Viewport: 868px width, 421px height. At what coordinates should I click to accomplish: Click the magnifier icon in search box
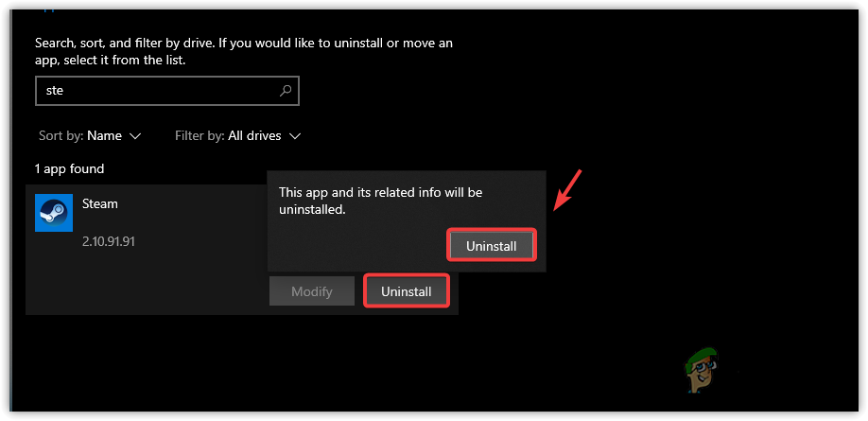[x=286, y=90]
